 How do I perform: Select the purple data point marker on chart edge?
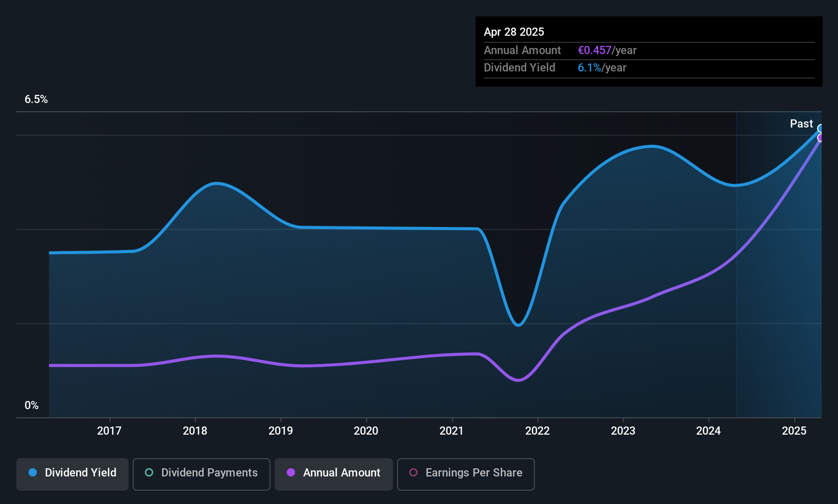click(x=820, y=138)
